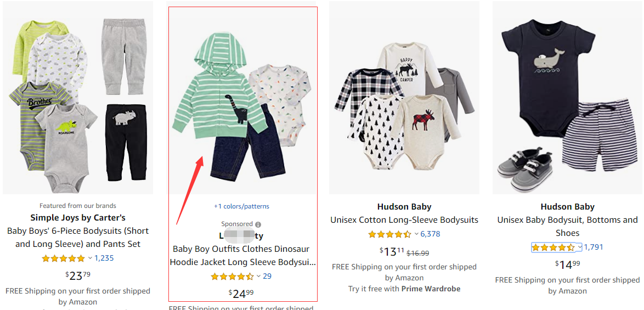Expand rating dropdown next to 6,378 reviews

tap(416, 234)
